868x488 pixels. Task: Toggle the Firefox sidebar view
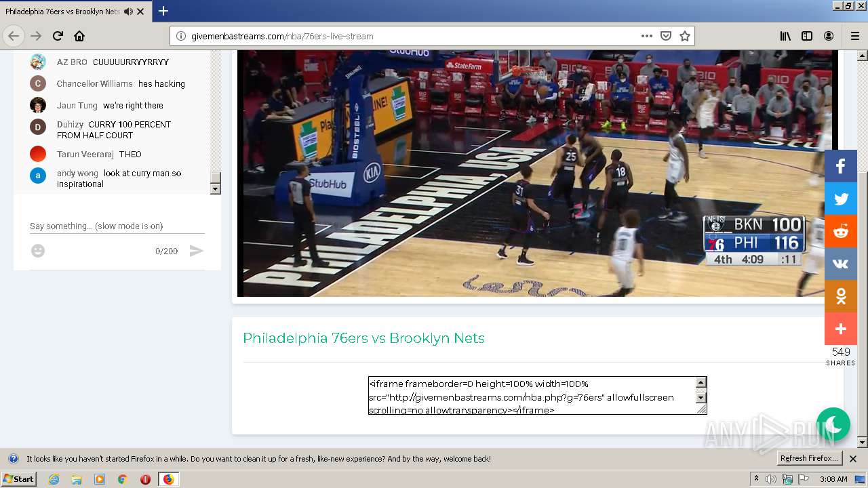point(807,36)
